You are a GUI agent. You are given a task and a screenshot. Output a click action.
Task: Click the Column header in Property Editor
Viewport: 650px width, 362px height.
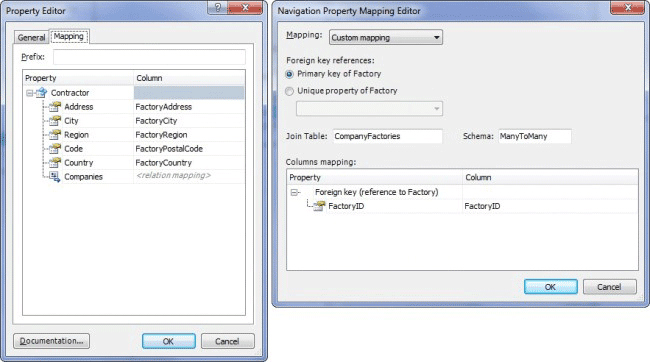[x=189, y=78]
